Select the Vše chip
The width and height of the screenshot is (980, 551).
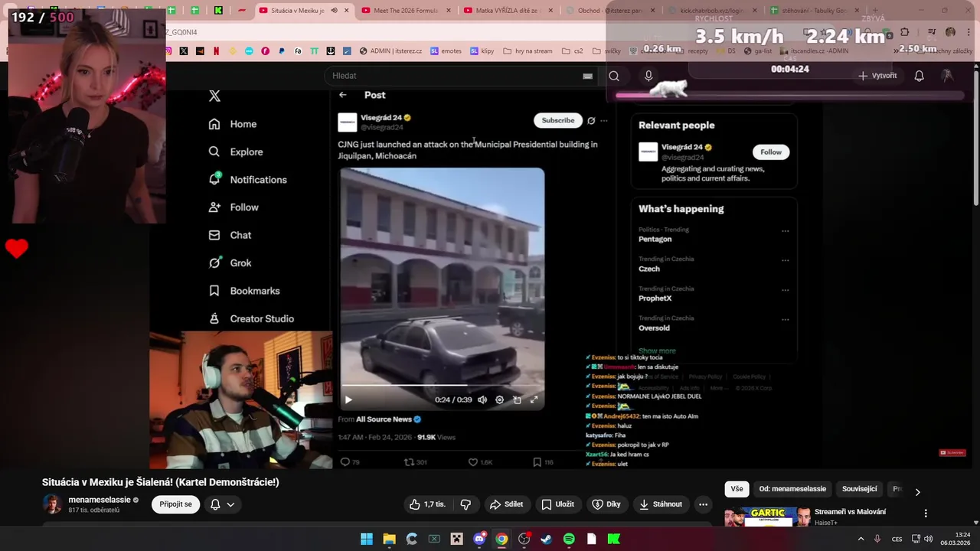737,489
